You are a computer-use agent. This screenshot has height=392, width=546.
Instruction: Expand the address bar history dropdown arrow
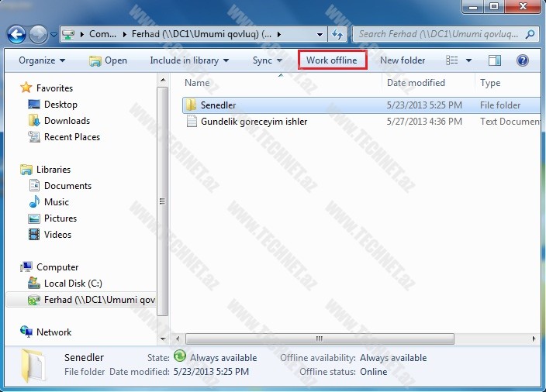coord(320,34)
